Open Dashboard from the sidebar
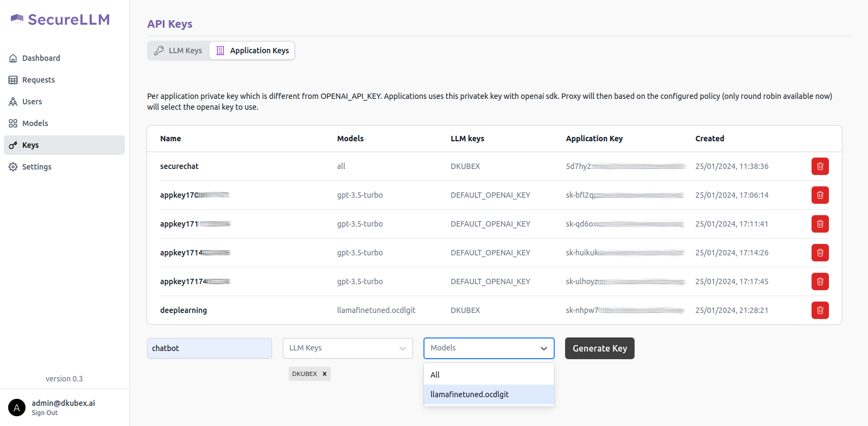Image resolution: width=868 pixels, height=426 pixels. point(41,58)
